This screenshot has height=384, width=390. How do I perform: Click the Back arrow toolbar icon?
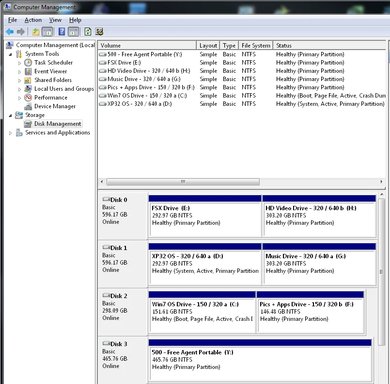click(x=10, y=32)
